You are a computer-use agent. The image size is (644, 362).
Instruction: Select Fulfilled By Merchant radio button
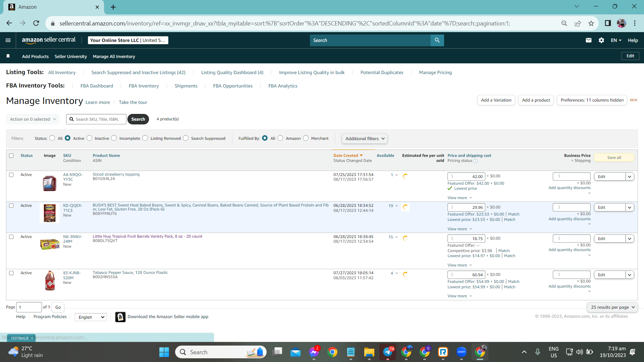[x=306, y=138]
